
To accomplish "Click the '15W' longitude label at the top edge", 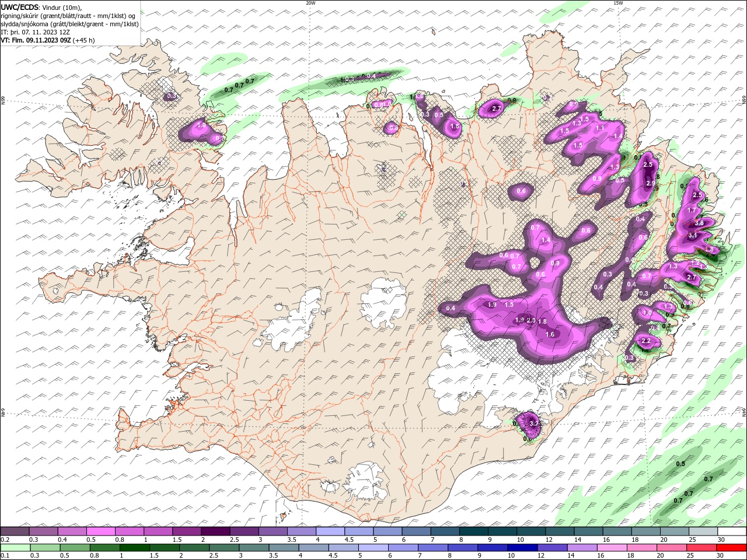I will point(618,3).
